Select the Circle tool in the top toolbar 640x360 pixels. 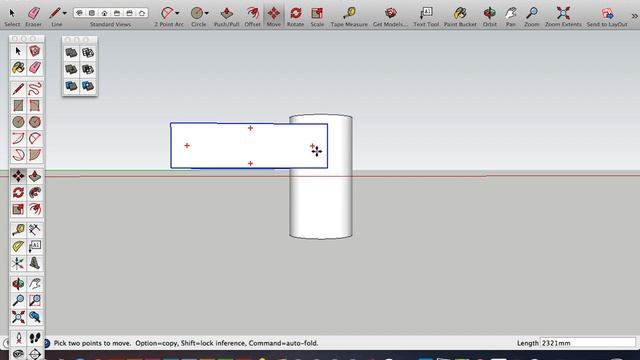coord(197,13)
